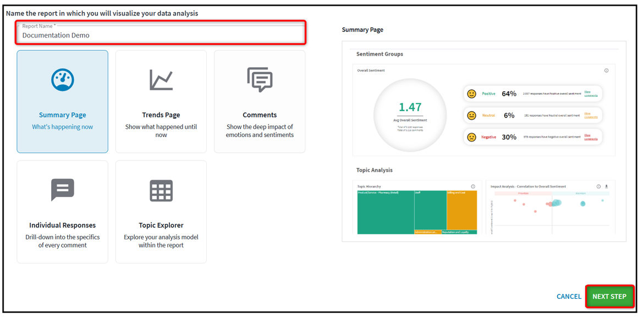Click the Individual Responses chat bubble icon
The width and height of the screenshot is (644, 318).
coord(62,189)
